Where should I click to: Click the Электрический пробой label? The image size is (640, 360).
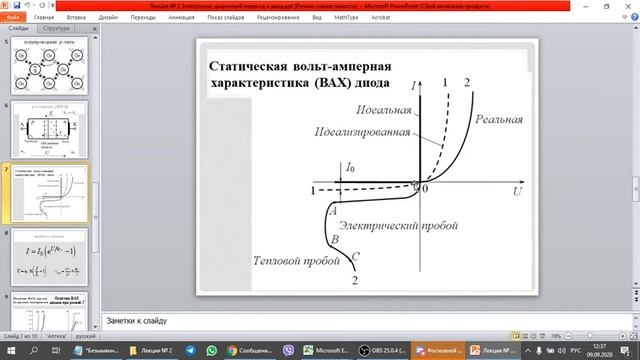coord(398,226)
